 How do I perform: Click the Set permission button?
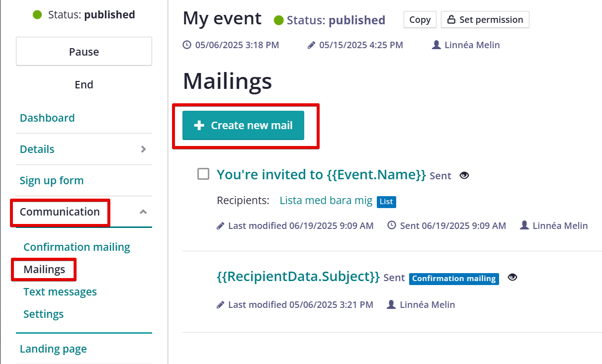[x=485, y=20]
